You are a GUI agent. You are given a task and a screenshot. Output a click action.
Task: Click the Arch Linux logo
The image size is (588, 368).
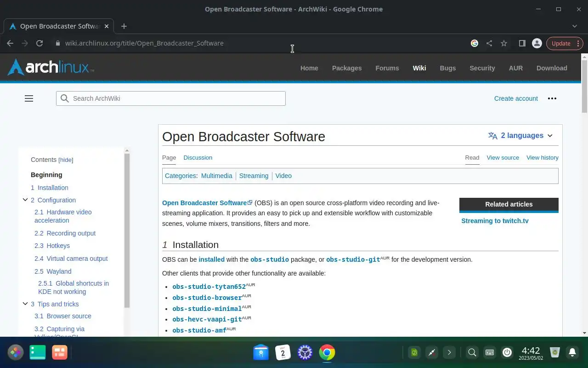click(x=51, y=67)
